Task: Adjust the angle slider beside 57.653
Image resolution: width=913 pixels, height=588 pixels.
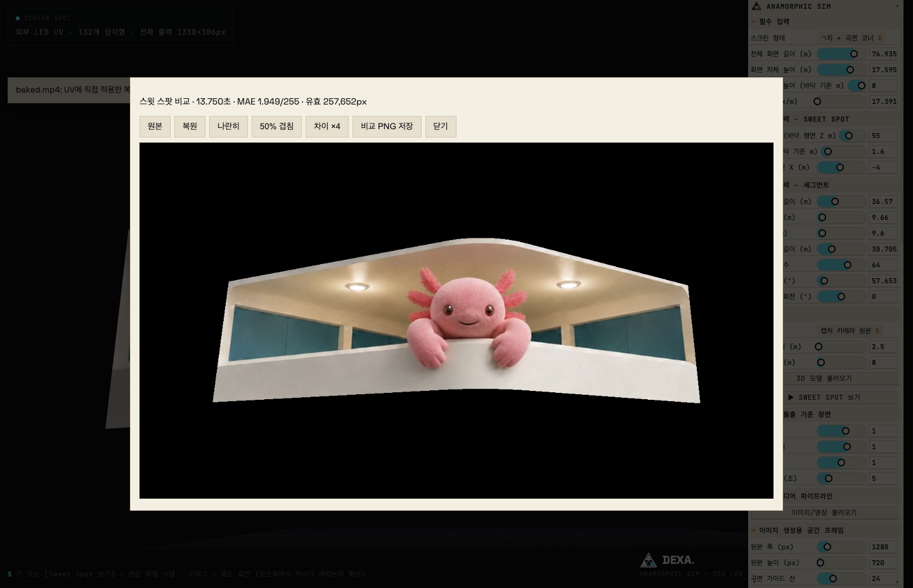Action: click(842, 281)
